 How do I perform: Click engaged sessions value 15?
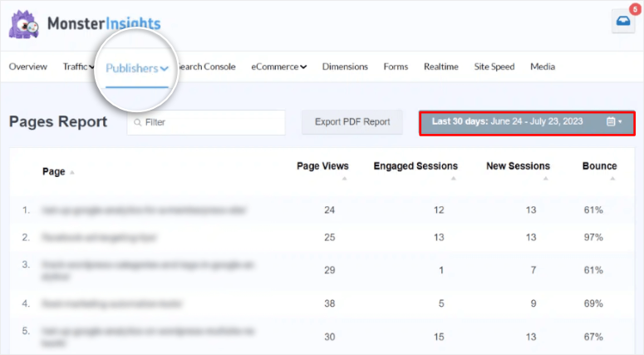(x=439, y=337)
